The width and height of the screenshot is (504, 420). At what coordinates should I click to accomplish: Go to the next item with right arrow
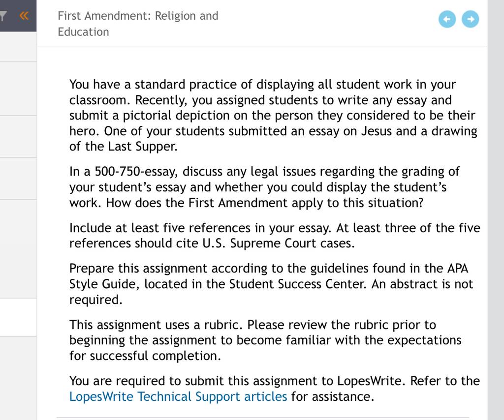(x=470, y=19)
